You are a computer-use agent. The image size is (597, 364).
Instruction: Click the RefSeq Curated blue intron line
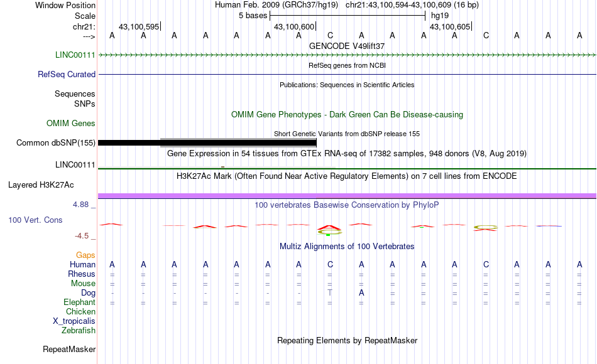coord(347,74)
